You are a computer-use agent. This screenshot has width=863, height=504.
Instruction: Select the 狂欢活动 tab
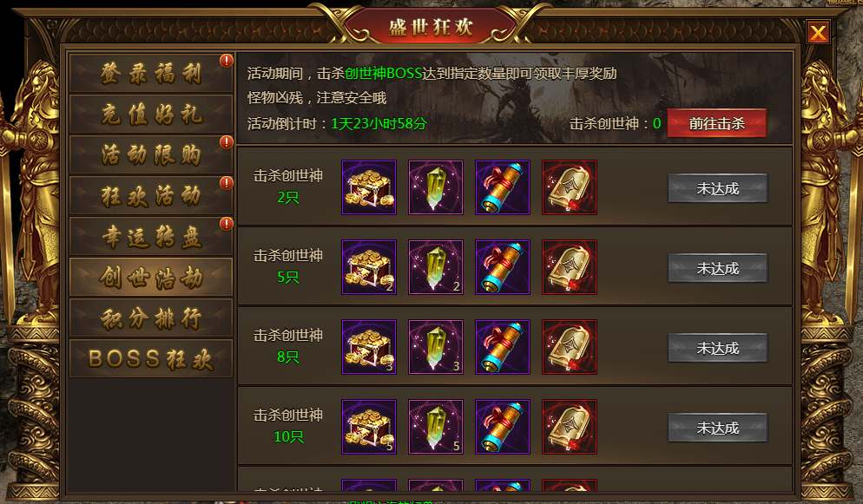click(x=151, y=196)
